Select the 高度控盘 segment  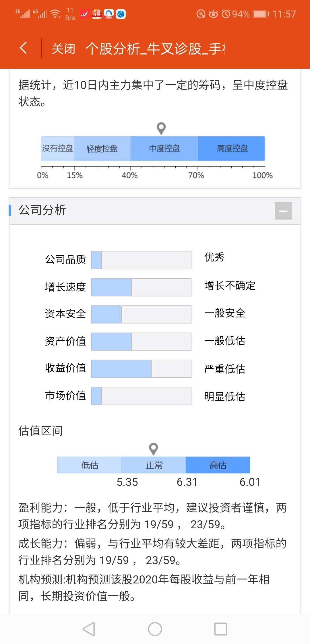(x=232, y=148)
